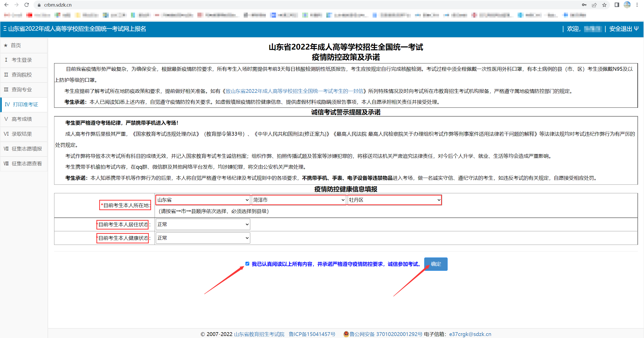The width and height of the screenshot is (644, 338).
Task: Expand the 山东省 province dropdown
Action: [203, 200]
